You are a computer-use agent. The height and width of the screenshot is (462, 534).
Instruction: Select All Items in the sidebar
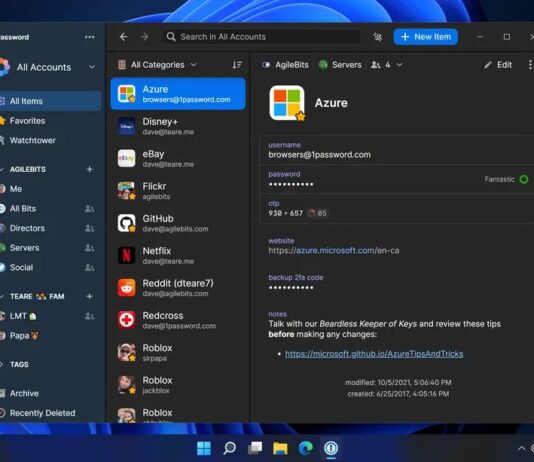50,101
